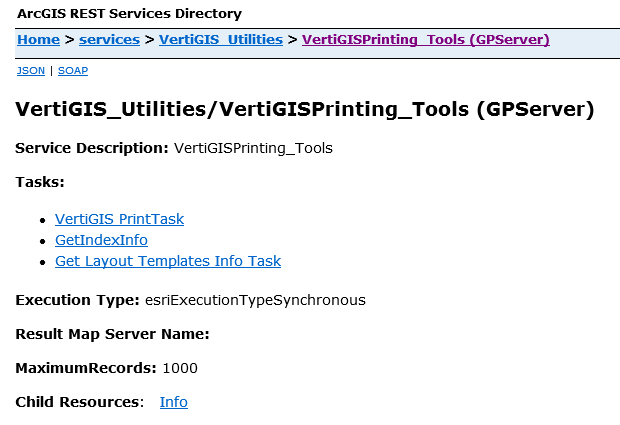Click the Result Map Server Name label
The image size is (620, 425).
click(x=112, y=334)
